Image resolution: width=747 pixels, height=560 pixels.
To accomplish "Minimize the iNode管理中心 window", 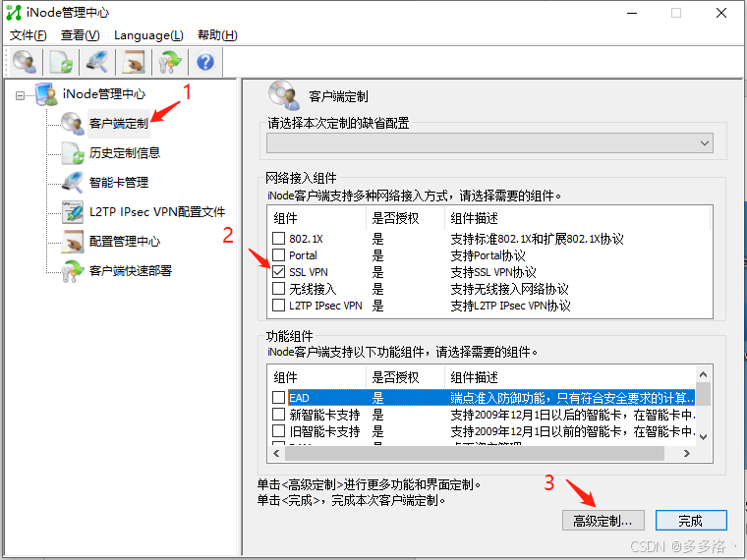I will click(632, 13).
